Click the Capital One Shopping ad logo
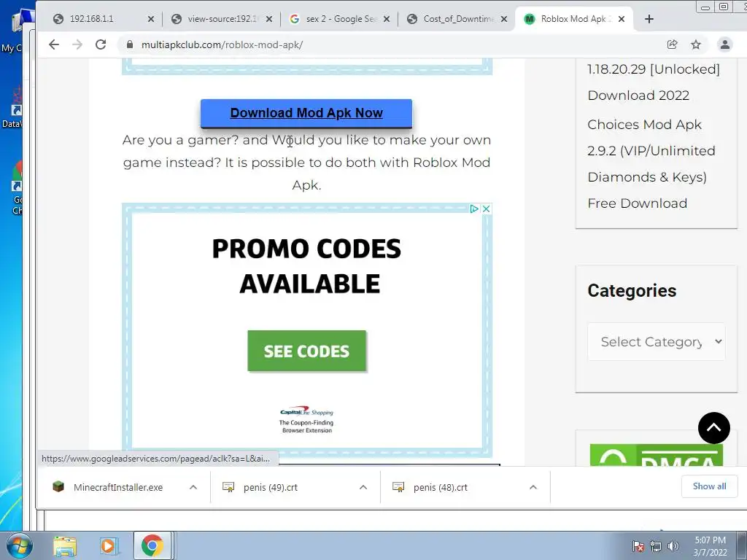 [306, 412]
